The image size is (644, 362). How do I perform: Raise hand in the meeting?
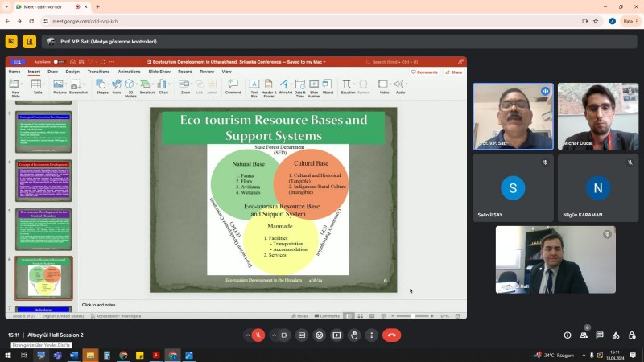354,335
